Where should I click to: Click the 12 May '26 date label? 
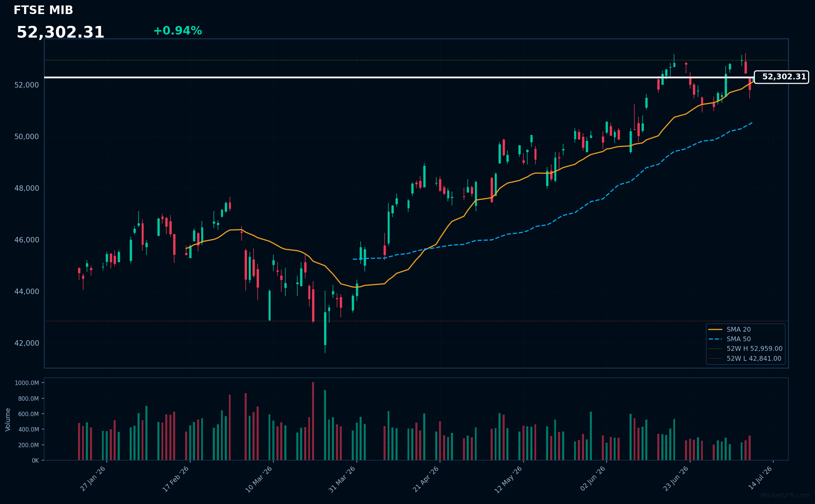[x=508, y=479]
